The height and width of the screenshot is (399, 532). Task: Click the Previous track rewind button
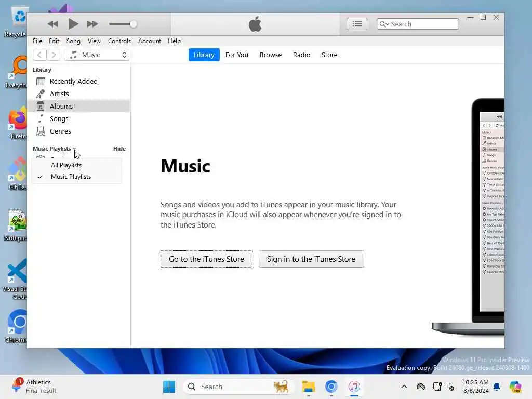point(53,24)
